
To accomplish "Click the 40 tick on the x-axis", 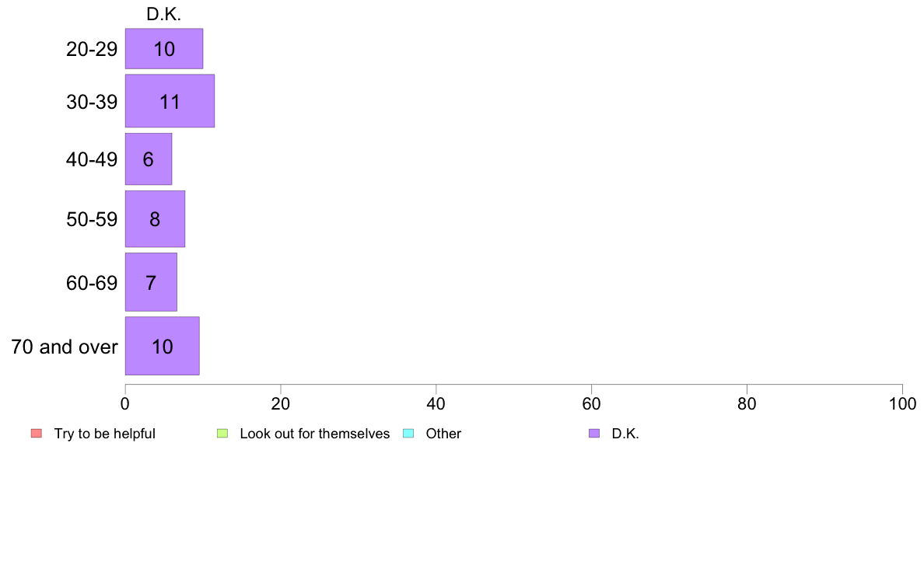I will (436, 403).
